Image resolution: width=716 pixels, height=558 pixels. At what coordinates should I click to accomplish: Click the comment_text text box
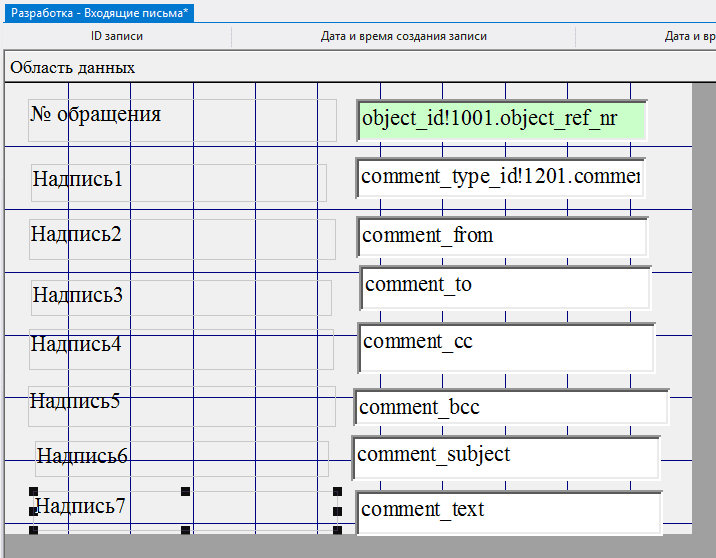pos(508,511)
